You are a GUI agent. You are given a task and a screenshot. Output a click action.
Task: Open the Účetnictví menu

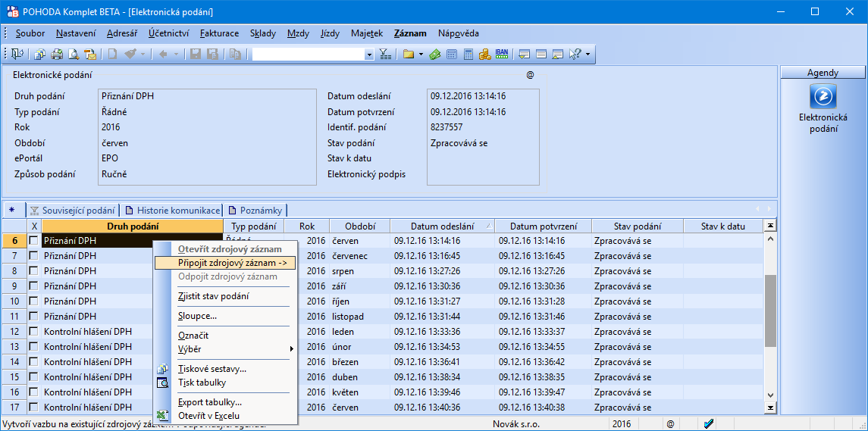click(169, 33)
